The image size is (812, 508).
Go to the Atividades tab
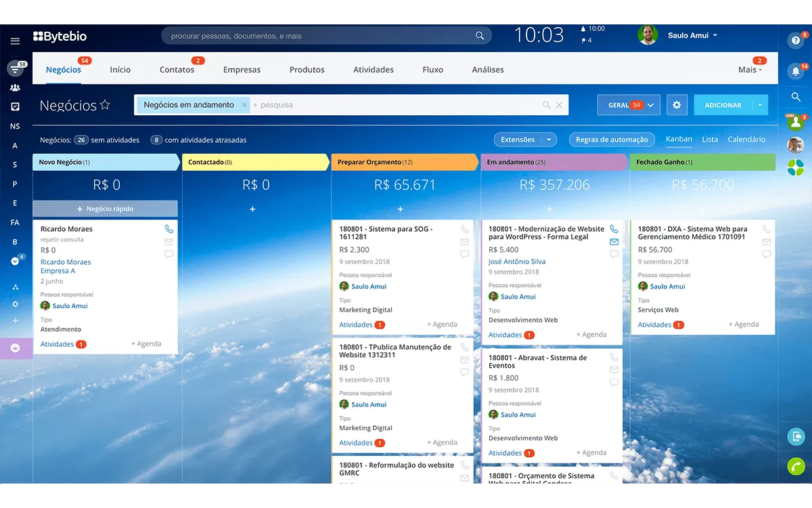[373, 70]
